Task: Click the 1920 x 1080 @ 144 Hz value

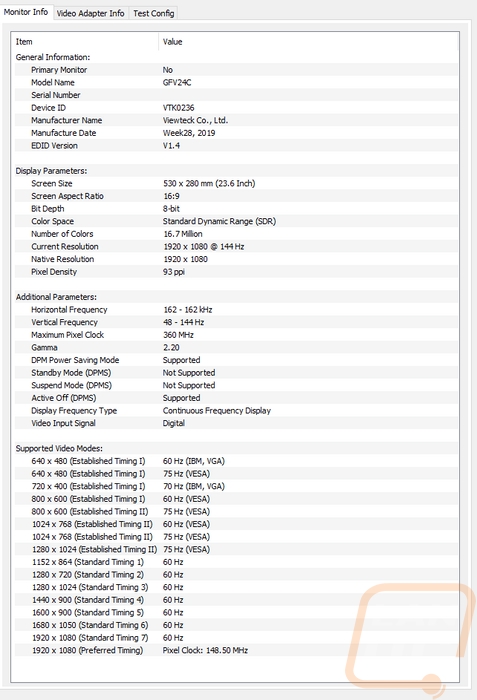Action: (204, 246)
